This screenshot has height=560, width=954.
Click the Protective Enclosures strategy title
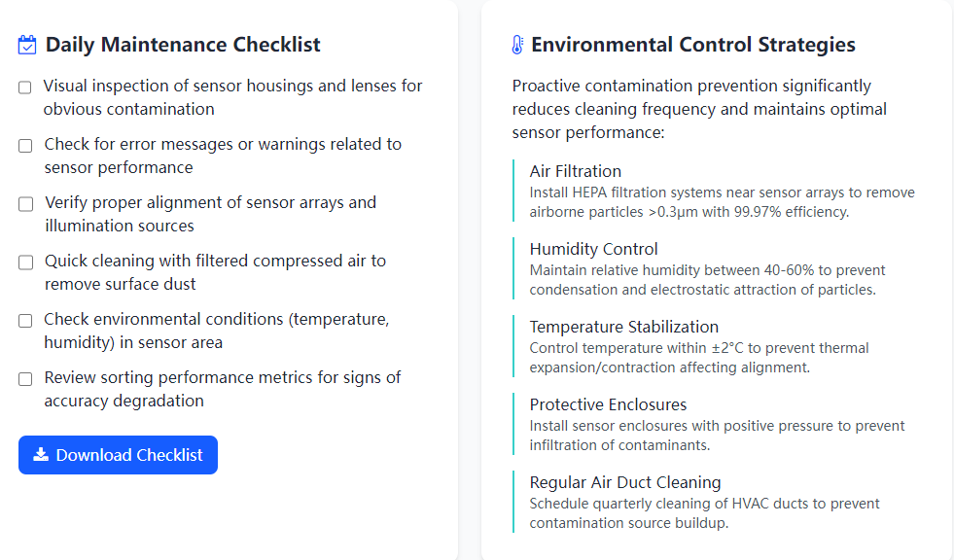pyautogui.click(x=609, y=404)
